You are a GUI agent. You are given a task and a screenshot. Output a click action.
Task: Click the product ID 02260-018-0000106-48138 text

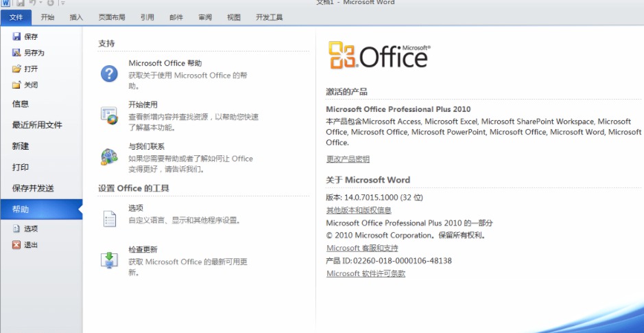tap(403, 261)
